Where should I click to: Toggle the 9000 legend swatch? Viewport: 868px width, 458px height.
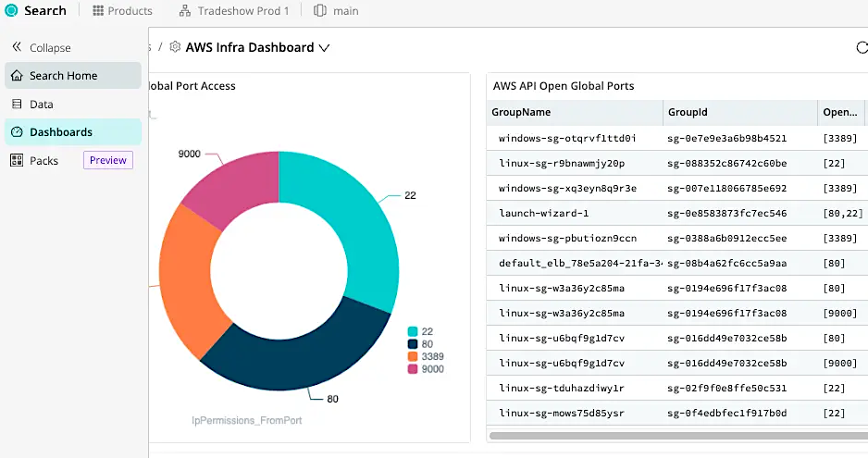coord(413,369)
